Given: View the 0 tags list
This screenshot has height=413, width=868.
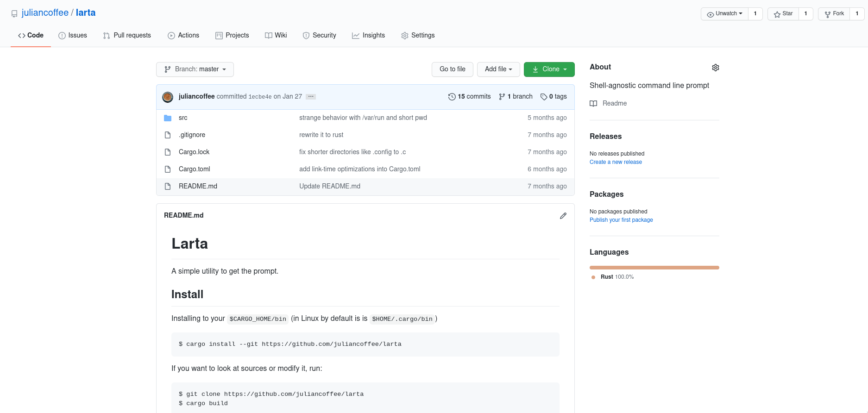Looking at the screenshot, I should [x=554, y=96].
